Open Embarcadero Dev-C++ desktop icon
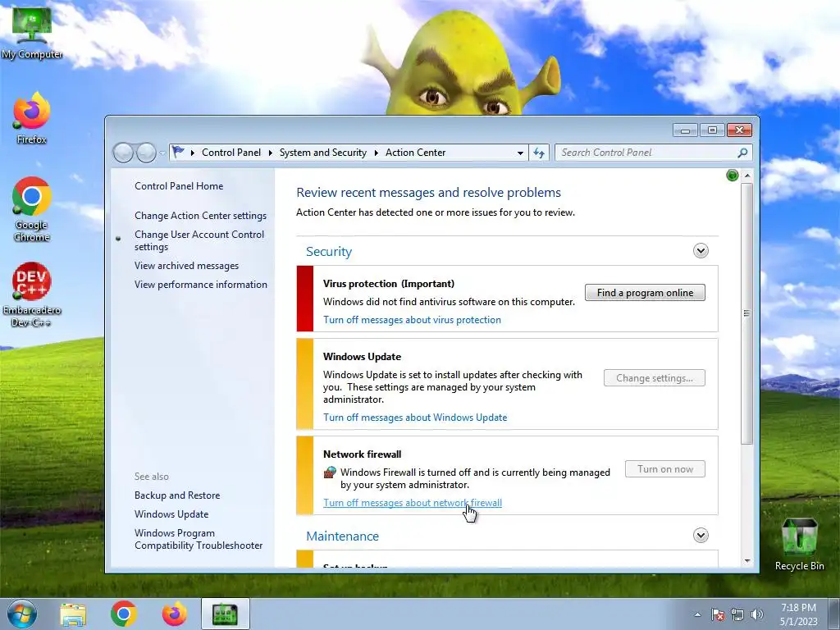Viewport: 840px width, 630px height. click(32, 294)
